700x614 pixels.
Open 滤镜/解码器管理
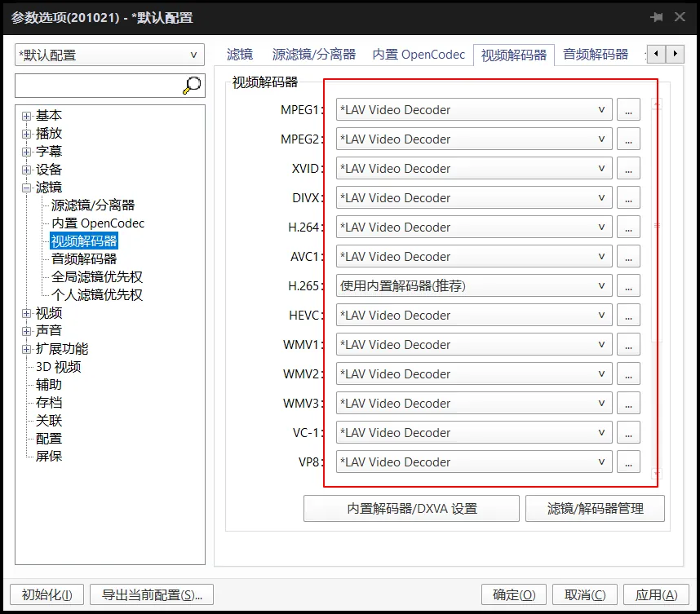[594, 508]
